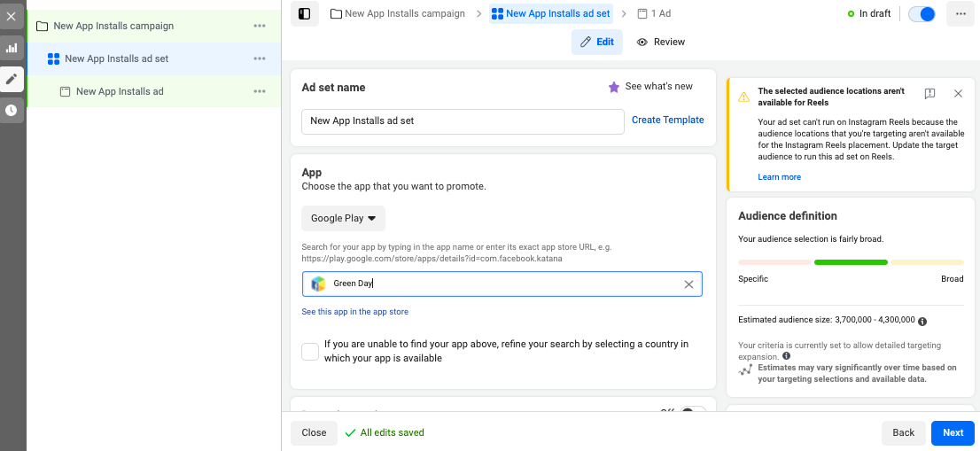The height and width of the screenshot is (451, 980).
Task: Open the clock history icon in sidebar
Action: tap(12, 111)
